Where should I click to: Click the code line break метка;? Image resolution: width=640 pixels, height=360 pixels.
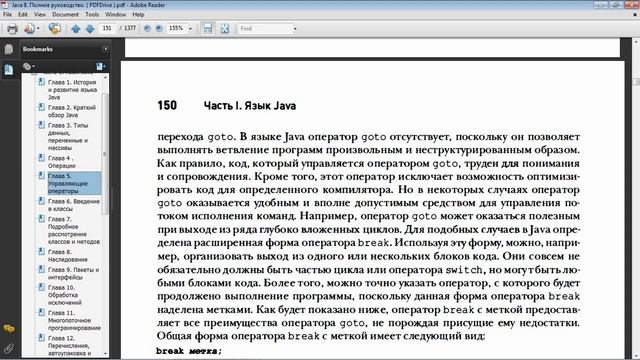click(x=189, y=351)
